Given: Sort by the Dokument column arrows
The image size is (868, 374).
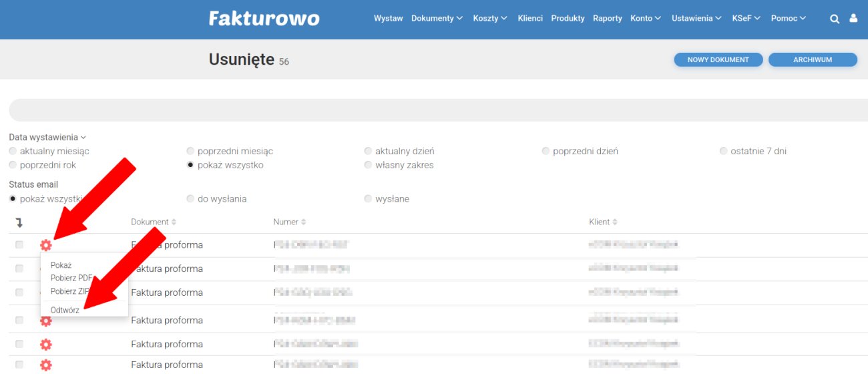Looking at the screenshot, I should pyautogui.click(x=174, y=222).
